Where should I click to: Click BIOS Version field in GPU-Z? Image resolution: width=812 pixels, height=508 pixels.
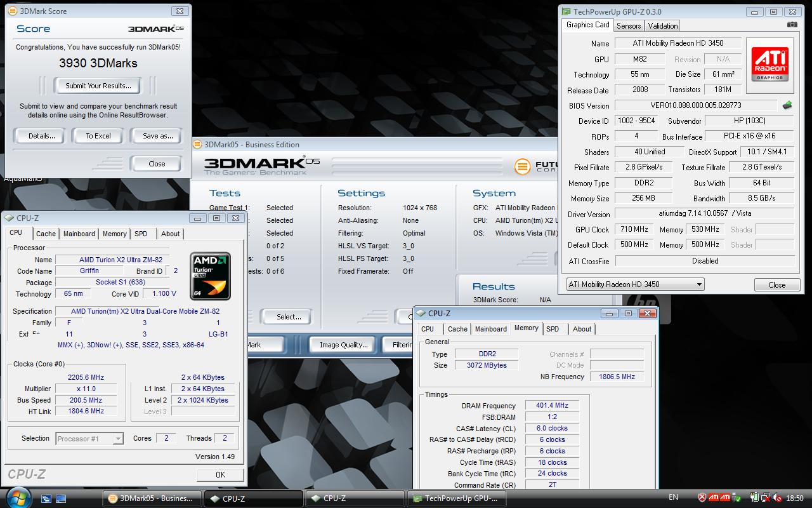696,105
